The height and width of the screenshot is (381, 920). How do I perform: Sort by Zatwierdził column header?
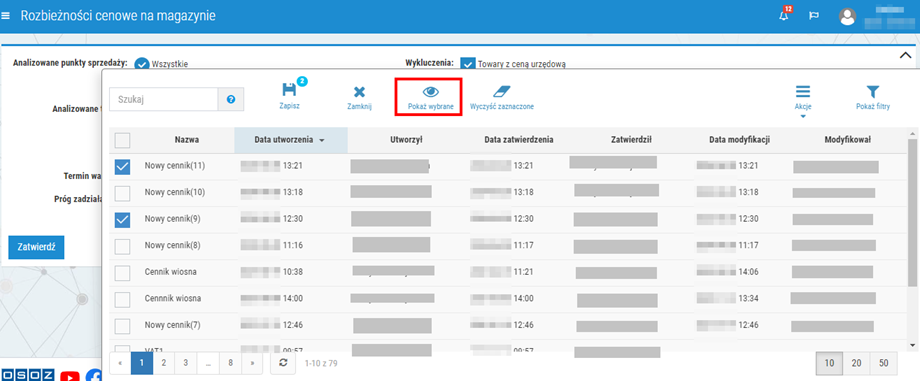(x=631, y=140)
